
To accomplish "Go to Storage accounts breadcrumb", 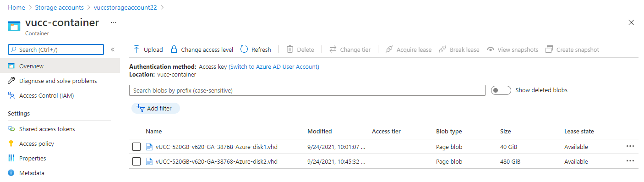I will 60,7.
